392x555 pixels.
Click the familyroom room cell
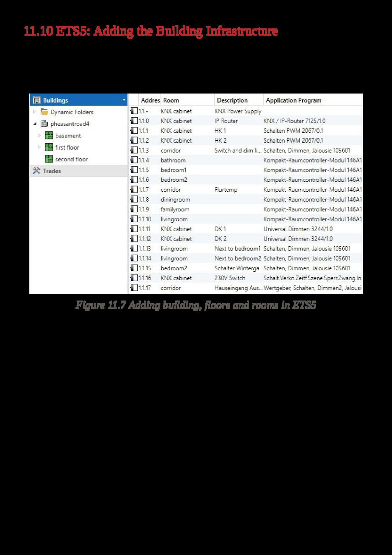point(175,209)
